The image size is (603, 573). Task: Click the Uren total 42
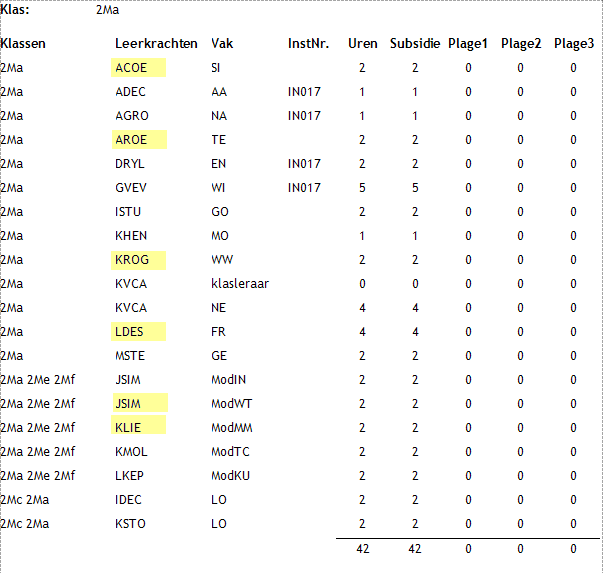pos(363,549)
